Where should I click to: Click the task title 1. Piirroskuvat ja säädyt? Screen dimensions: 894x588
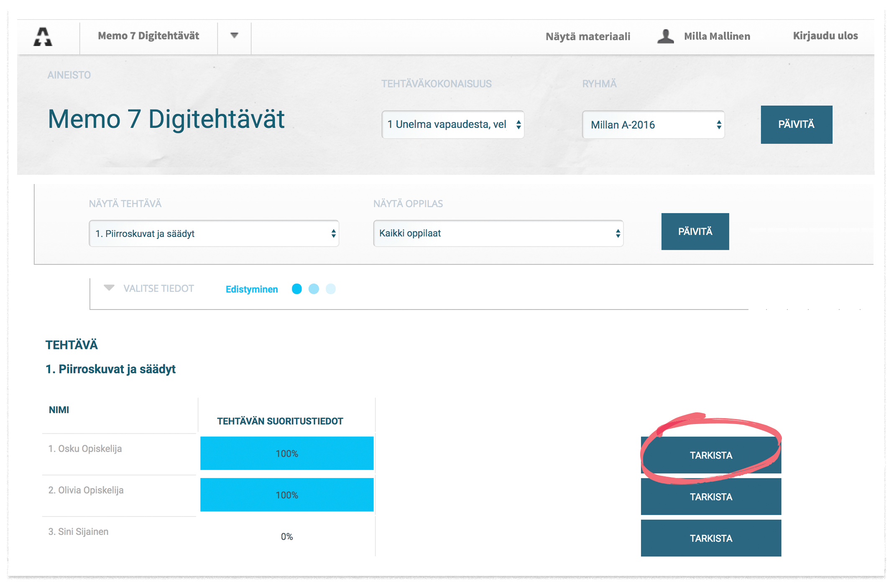[x=110, y=369]
